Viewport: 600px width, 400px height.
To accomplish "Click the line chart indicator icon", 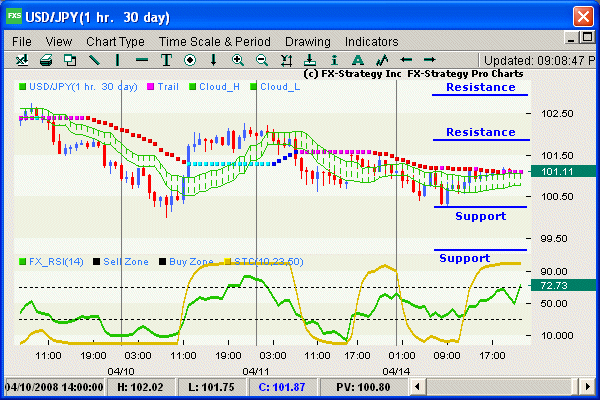I will 382,60.
